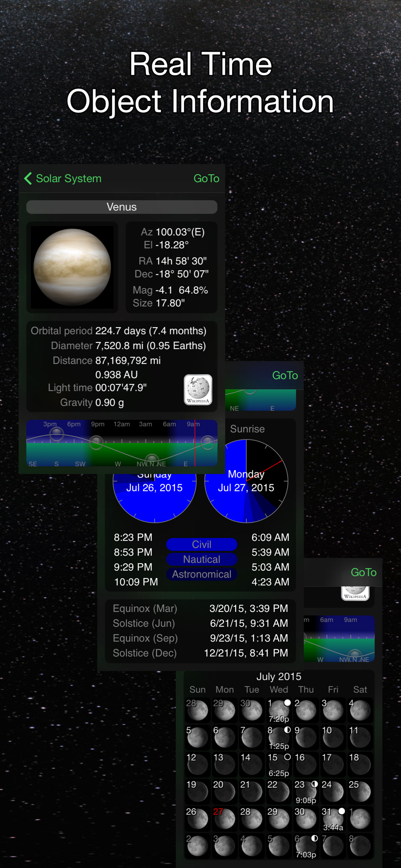This screenshot has width=401, height=868.
Task: Tap the red time marker on Venus timeline
Action: tap(195, 443)
